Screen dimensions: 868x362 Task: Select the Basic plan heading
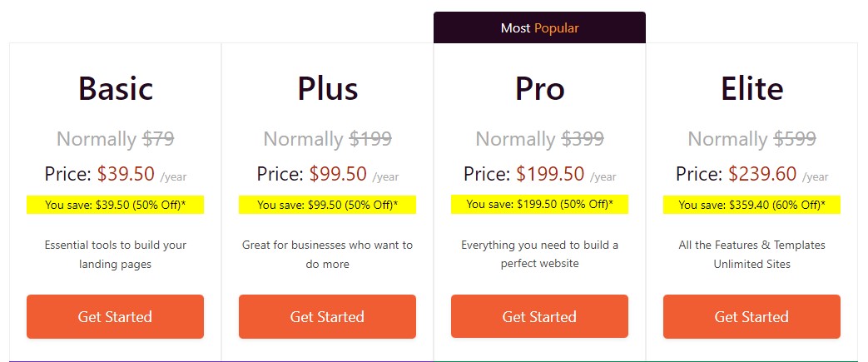coord(115,88)
